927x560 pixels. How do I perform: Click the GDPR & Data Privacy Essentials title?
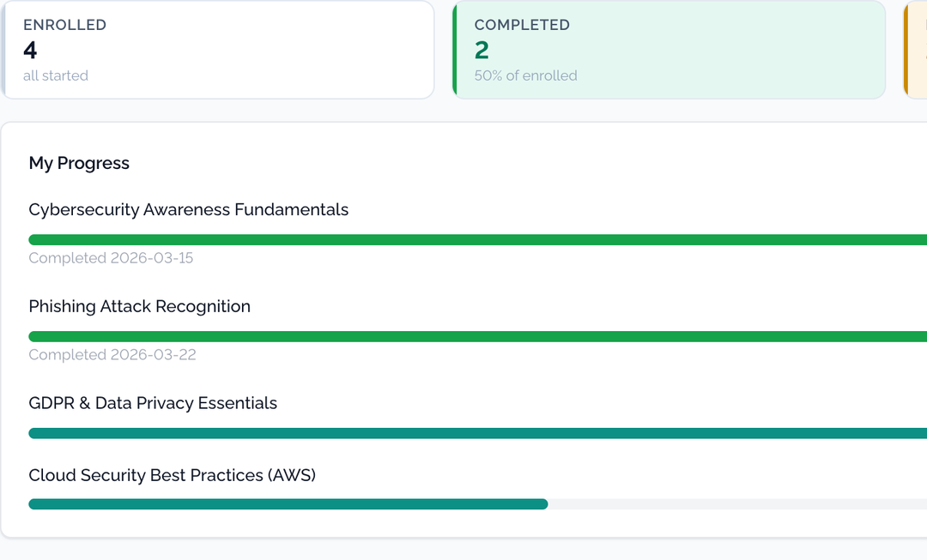click(x=153, y=403)
